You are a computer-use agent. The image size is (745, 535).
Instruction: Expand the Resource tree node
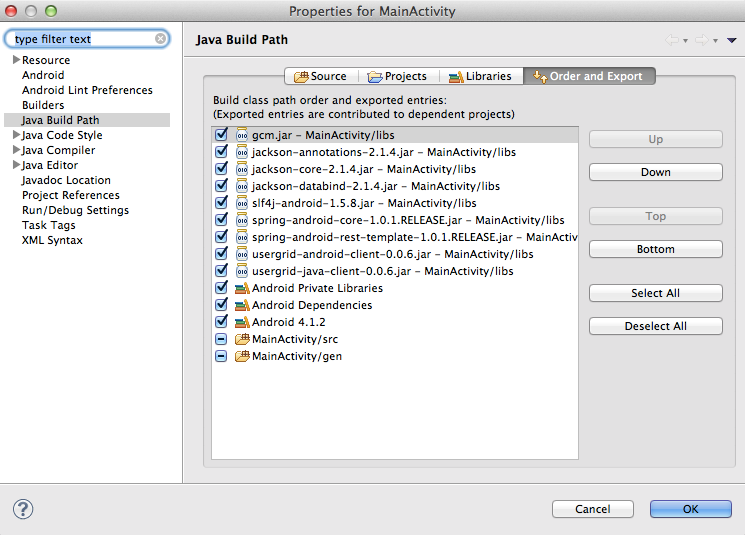pos(16,59)
